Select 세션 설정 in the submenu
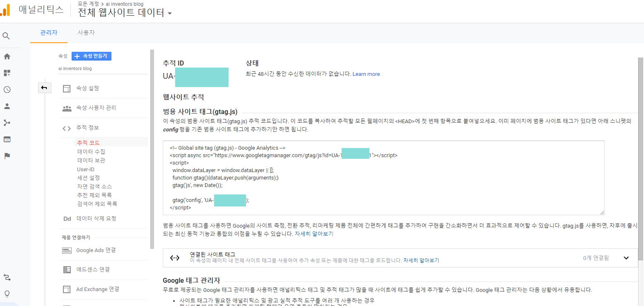The height and width of the screenshot is (306, 644). point(88,178)
